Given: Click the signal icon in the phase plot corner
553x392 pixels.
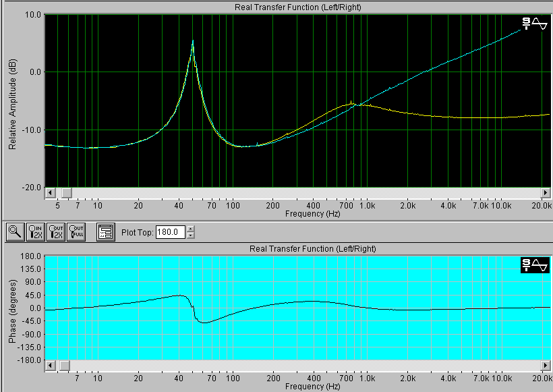Looking at the screenshot, I should 535,265.
